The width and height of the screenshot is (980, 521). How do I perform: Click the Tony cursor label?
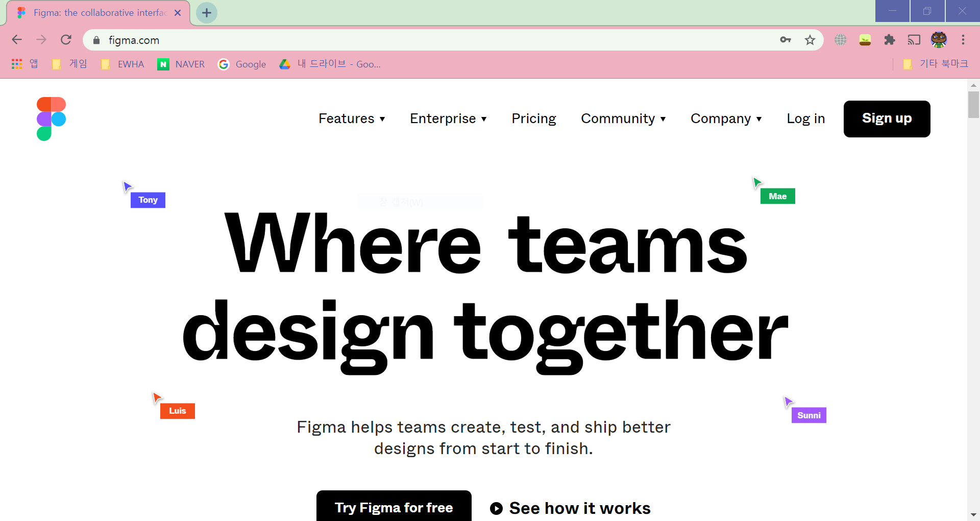pyautogui.click(x=148, y=200)
